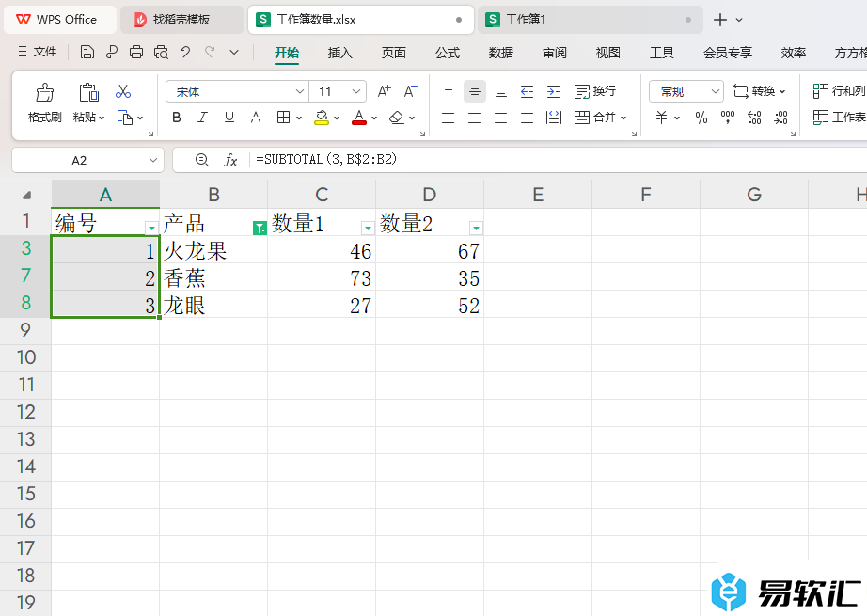
Task: Decrease indent icon
Action: [x=527, y=91]
